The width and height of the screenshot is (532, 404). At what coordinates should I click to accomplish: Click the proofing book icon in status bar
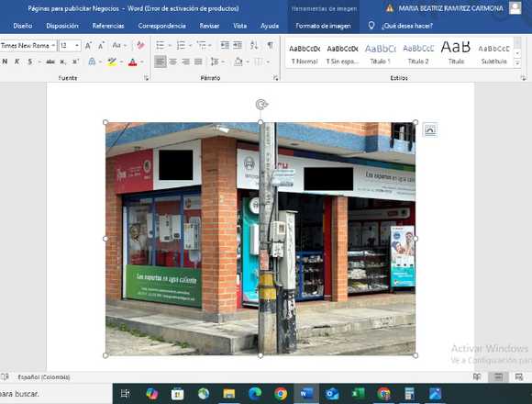coord(5,376)
